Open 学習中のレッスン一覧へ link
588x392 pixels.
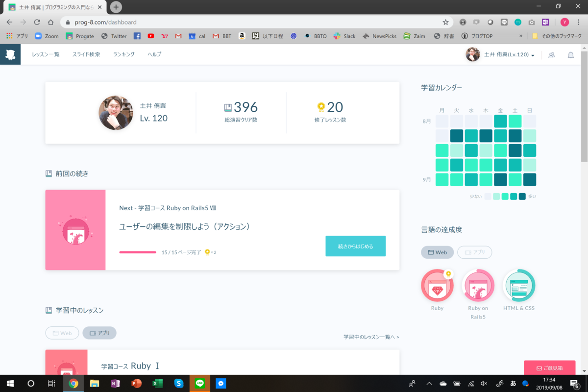371,337
